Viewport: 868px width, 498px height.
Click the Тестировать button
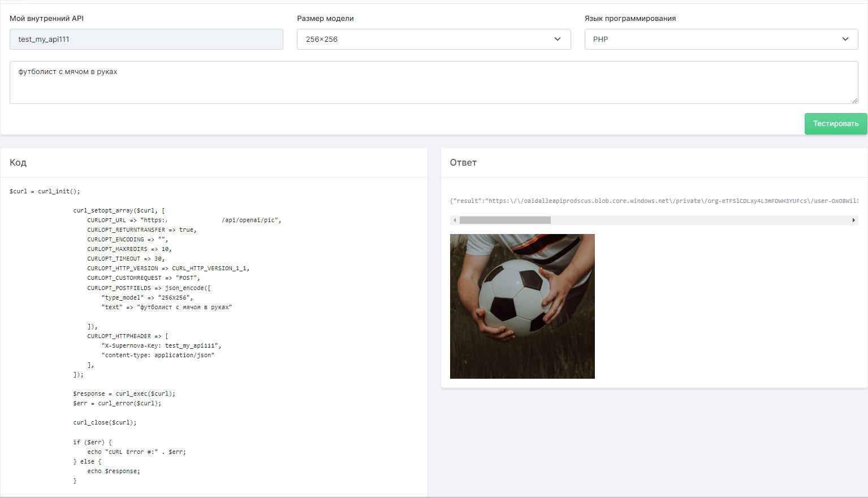[835, 124]
